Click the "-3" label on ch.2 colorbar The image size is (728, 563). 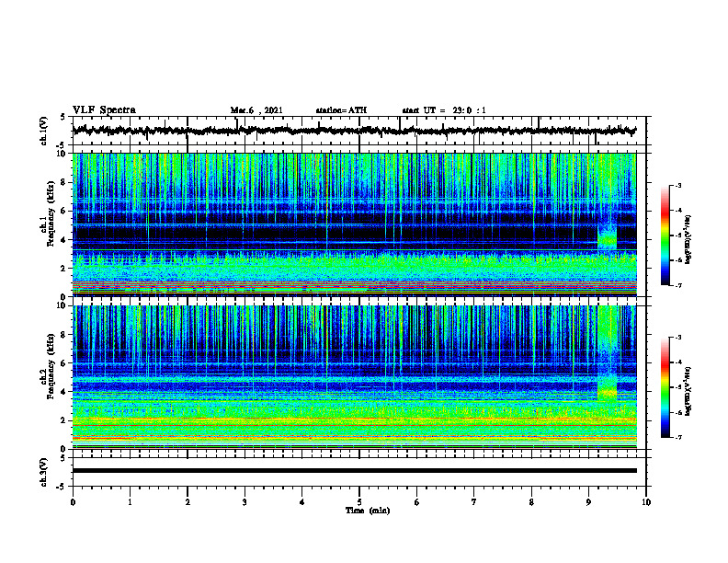[x=678, y=338]
